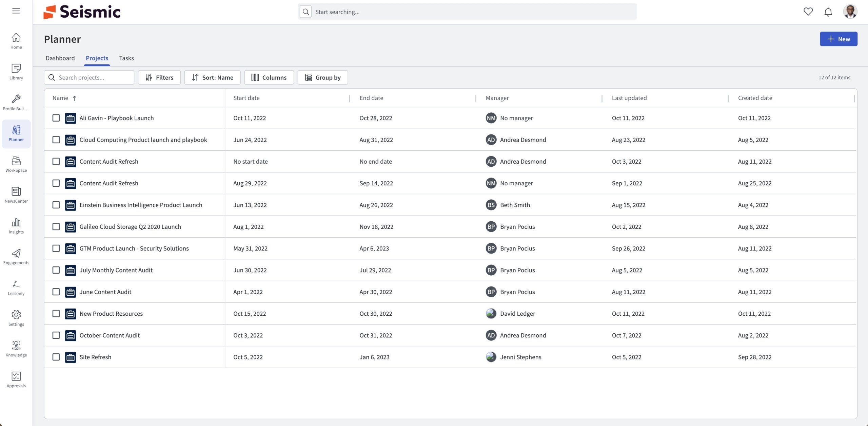Open NewsCenter from sidebar

pos(16,195)
